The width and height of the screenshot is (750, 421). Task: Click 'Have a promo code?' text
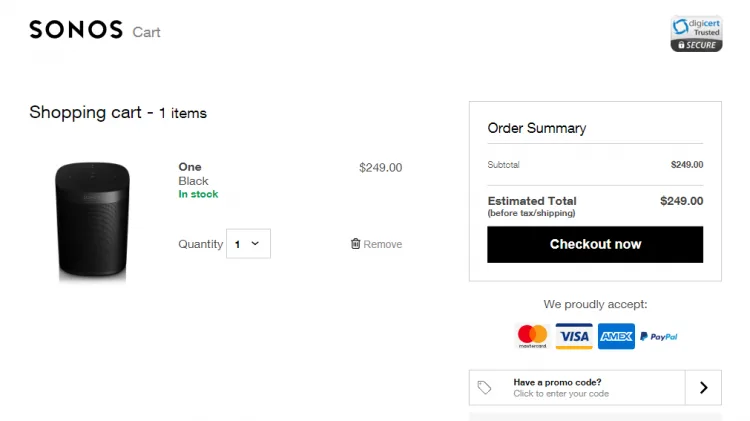(x=557, y=382)
